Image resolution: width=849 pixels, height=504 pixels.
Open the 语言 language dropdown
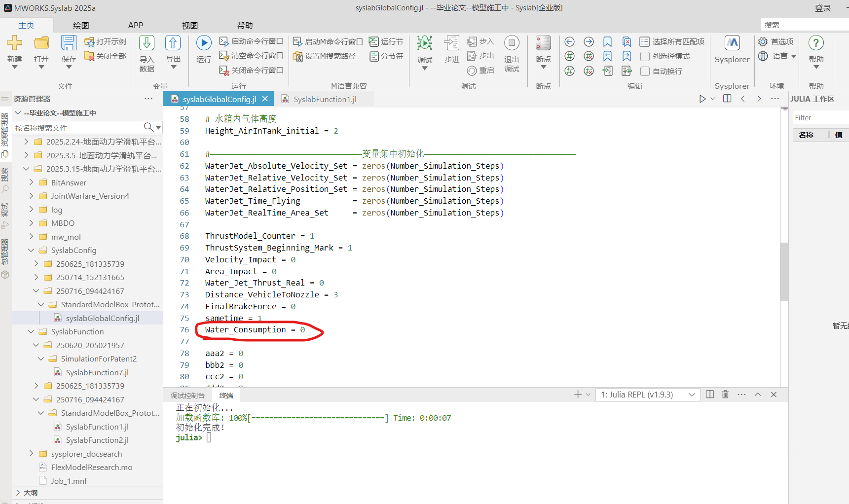coord(777,56)
